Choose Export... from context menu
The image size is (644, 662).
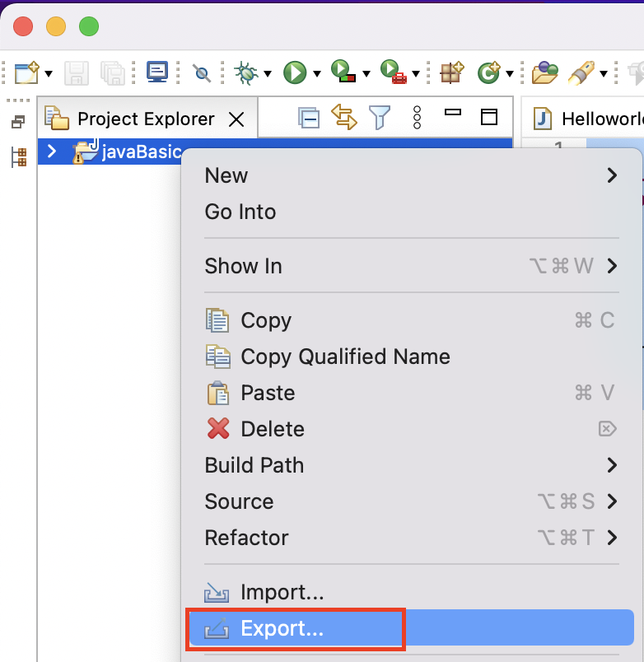(412, 627)
